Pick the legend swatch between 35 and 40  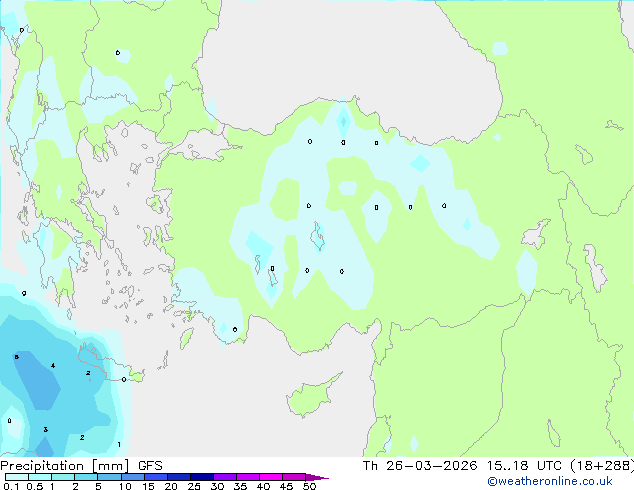point(247,477)
